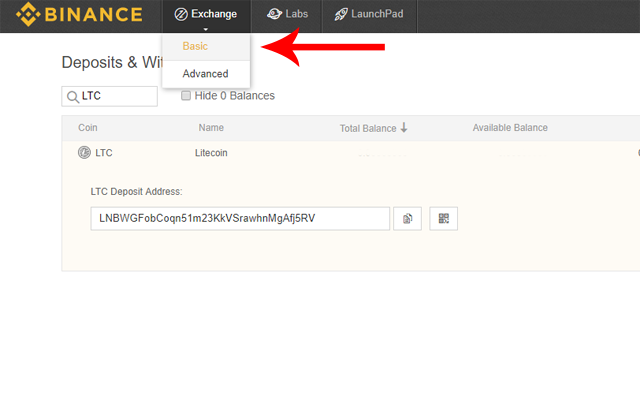
Task: Sort by Total Balance arrow
Action: (404, 128)
